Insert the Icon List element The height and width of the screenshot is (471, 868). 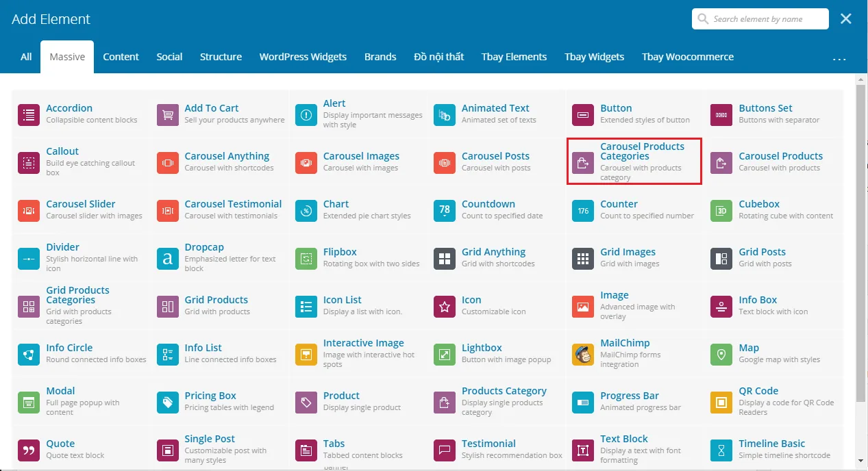(358, 305)
